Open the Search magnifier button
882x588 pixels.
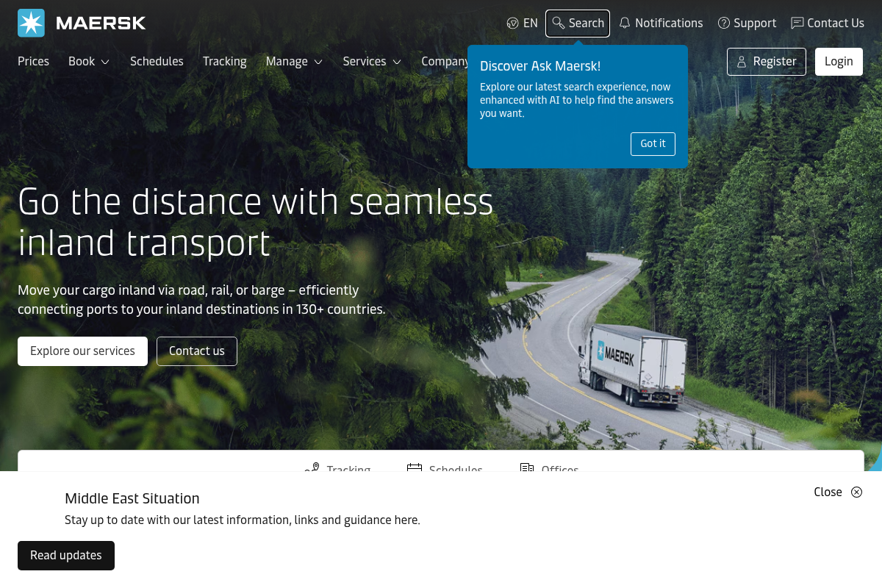[x=578, y=23]
